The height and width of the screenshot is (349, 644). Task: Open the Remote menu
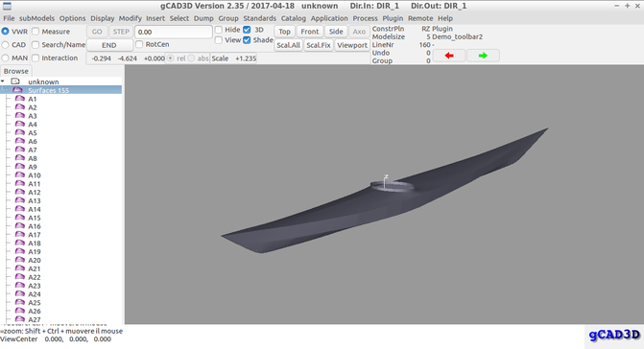tap(420, 18)
